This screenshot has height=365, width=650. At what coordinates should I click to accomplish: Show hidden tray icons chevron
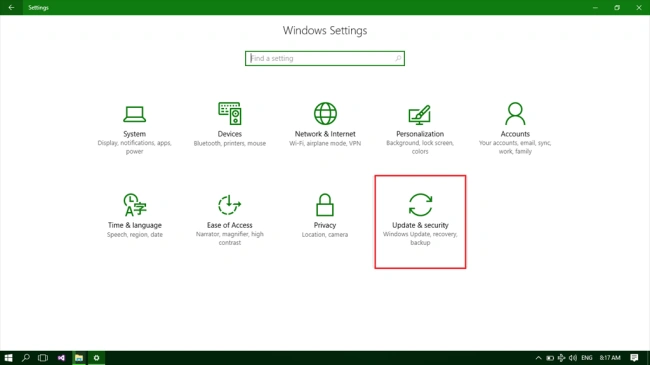click(x=538, y=358)
